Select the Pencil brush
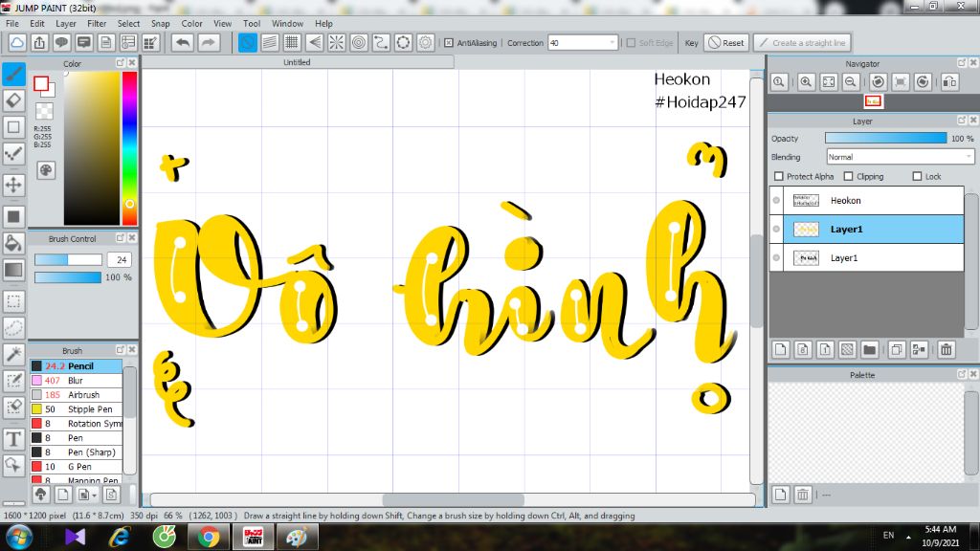 tap(77, 366)
